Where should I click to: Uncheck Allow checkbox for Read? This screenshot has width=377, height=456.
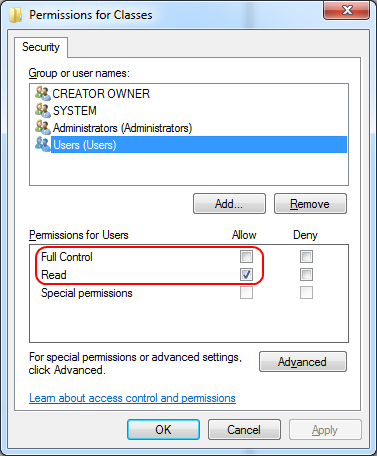[x=246, y=275]
